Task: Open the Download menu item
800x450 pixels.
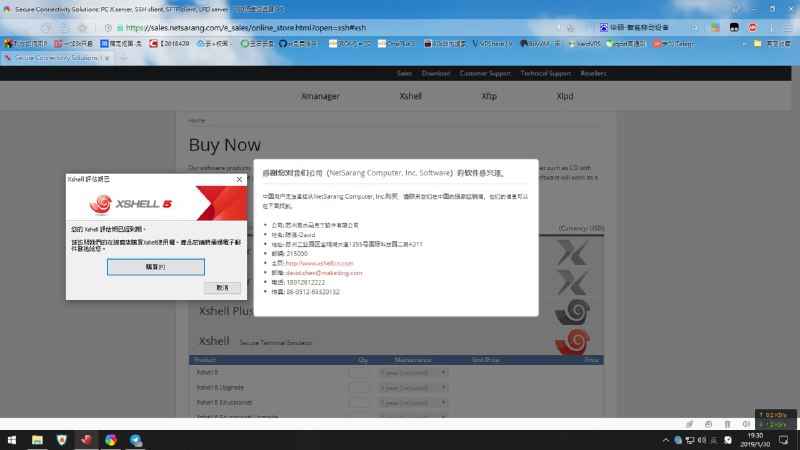Action: click(435, 73)
